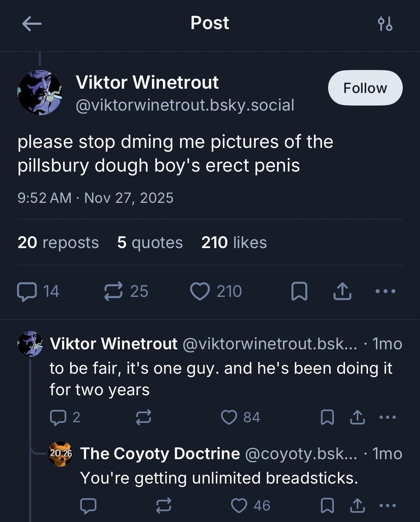This screenshot has height=522, width=420.
Task: Open thread settings filter icon
Action: 385,24
